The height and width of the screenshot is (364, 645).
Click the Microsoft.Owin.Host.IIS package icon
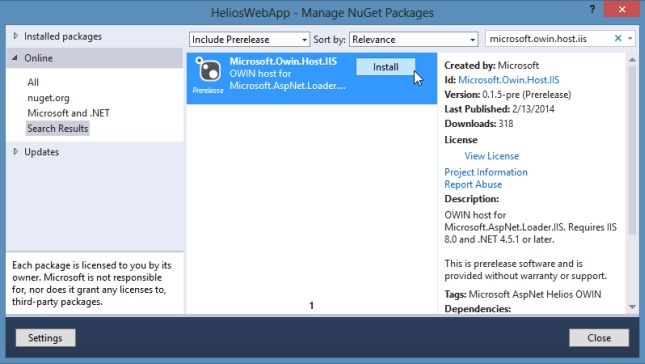point(208,70)
